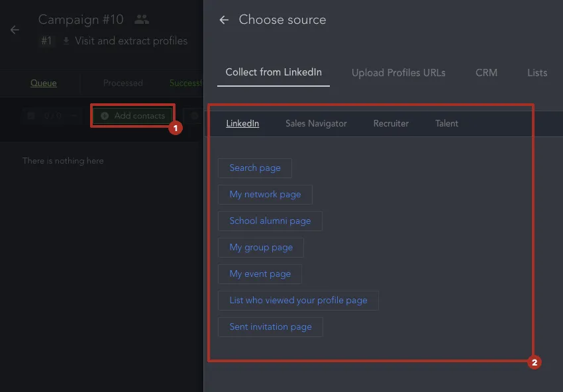The image size is (563, 392).
Task: Click the campaign page back arrow
Action: pos(15,30)
